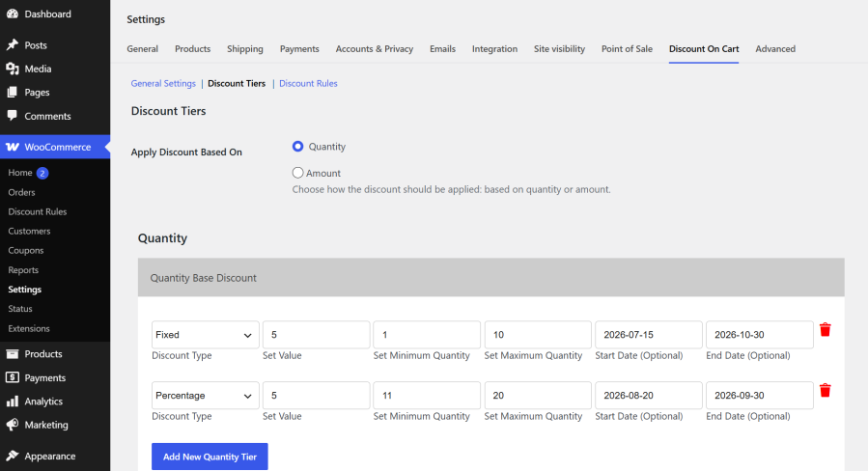Click the Comments bubble icon
The image size is (868, 471).
tap(13, 116)
